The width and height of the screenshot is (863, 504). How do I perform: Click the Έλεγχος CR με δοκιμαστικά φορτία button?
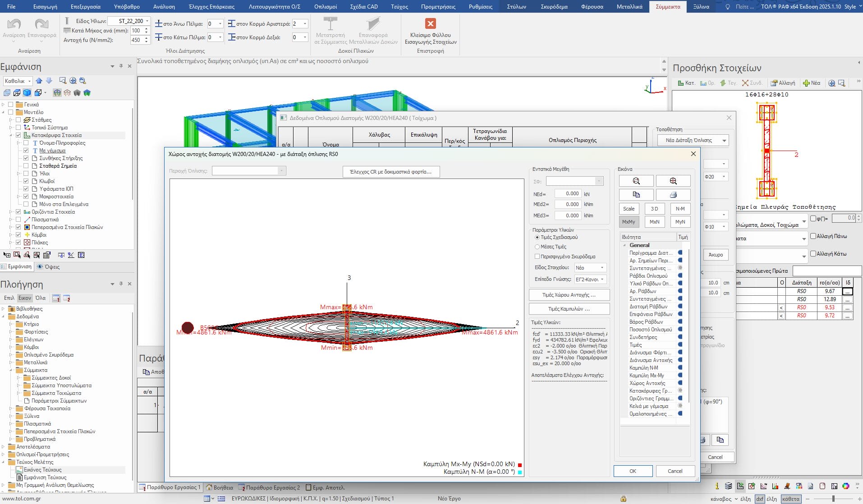point(390,172)
